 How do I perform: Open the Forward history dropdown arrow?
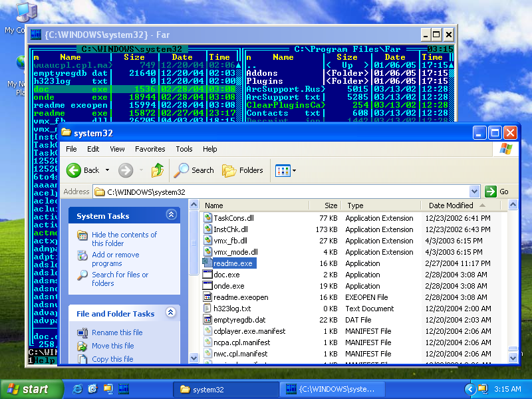(141, 170)
